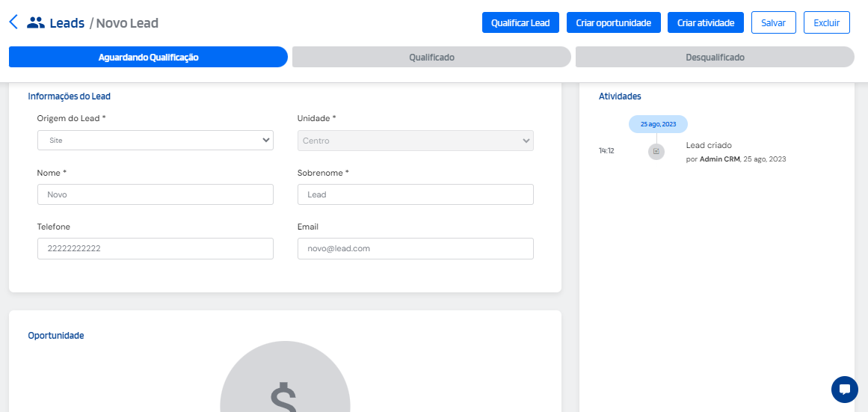Click the Telefone input field
868x412 pixels.
(156, 249)
